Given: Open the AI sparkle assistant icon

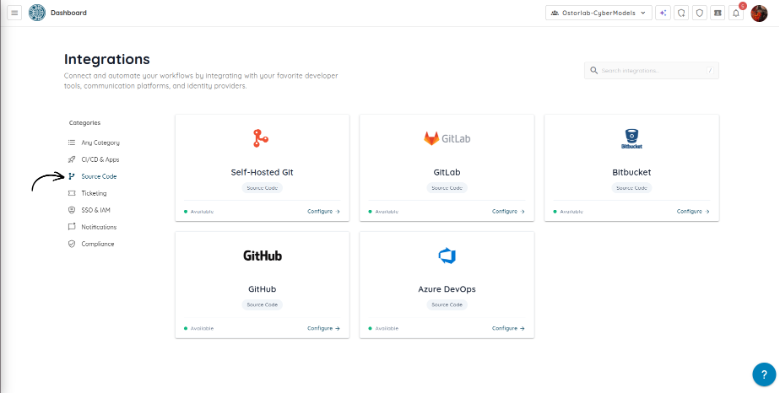Looking at the screenshot, I should point(663,13).
